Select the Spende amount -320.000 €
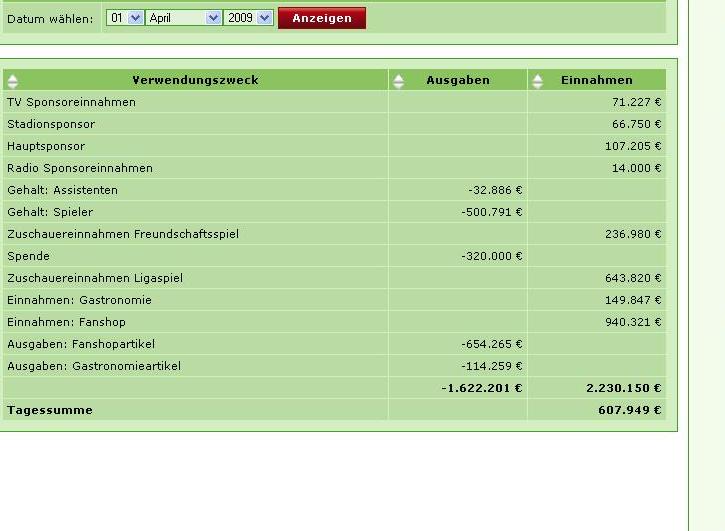Screen dimensions: 725x531 pyautogui.click(x=491, y=256)
